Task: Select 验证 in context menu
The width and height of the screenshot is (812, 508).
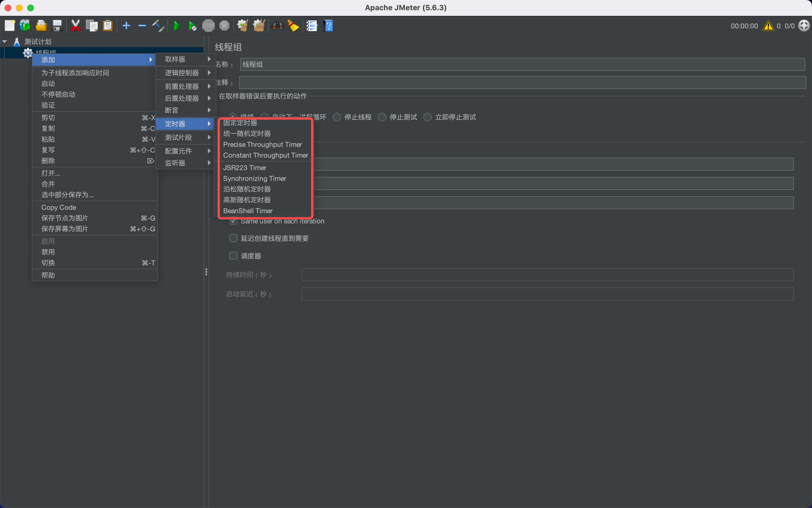Action: [95, 105]
